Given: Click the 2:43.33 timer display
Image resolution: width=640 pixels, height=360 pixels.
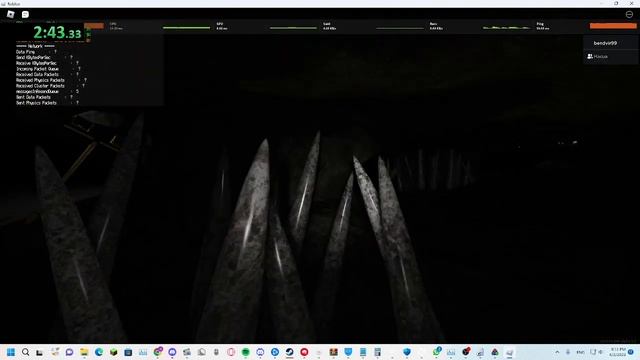Looking at the screenshot, I should click(x=57, y=33).
